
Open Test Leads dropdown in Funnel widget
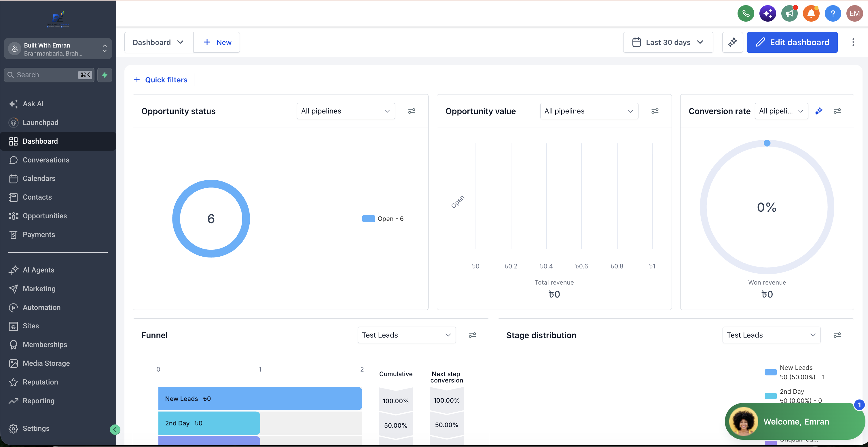[x=406, y=335]
